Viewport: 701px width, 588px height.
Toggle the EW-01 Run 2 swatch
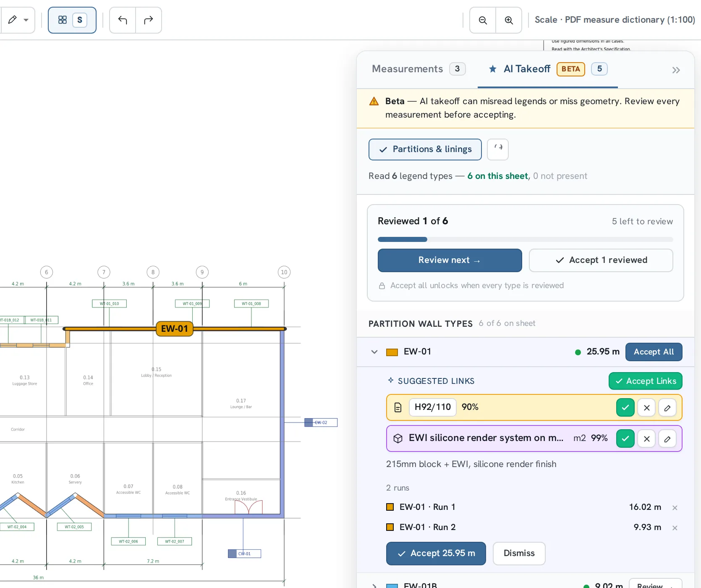pos(390,527)
